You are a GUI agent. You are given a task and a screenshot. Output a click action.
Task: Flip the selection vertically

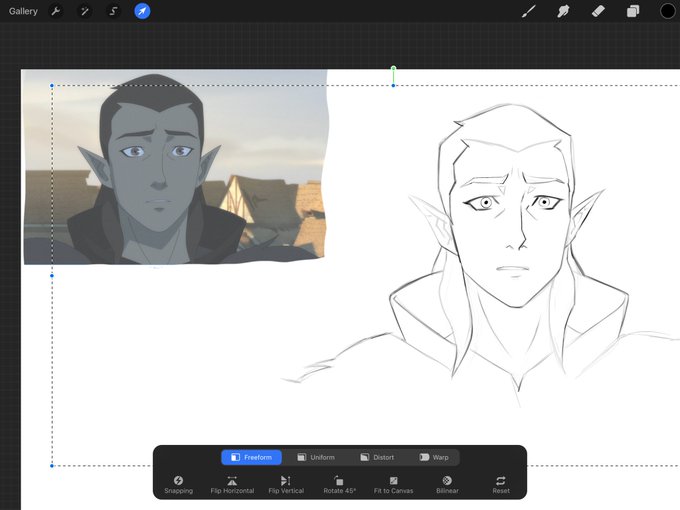pos(286,485)
